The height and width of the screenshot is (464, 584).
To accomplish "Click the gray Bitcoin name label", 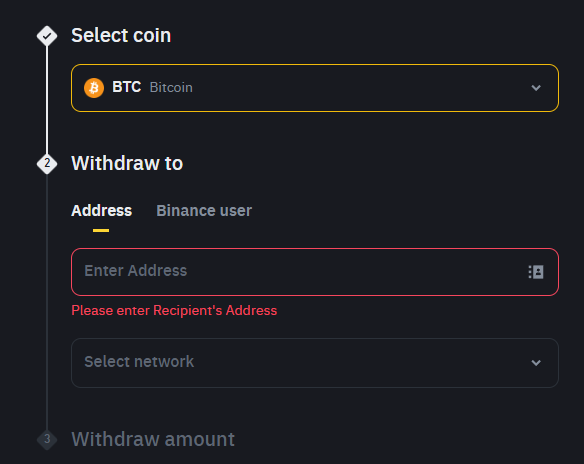I will pos(171,88).
